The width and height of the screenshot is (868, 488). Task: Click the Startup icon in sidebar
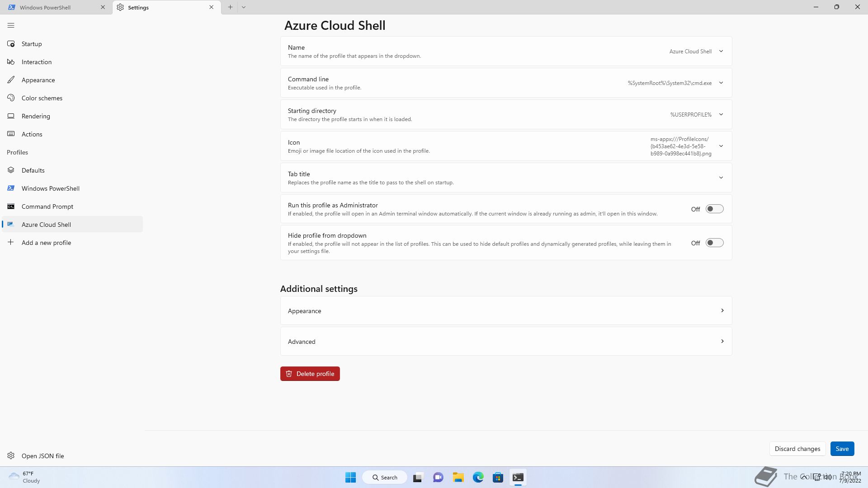pyautogui.click(x=11, y=44)
